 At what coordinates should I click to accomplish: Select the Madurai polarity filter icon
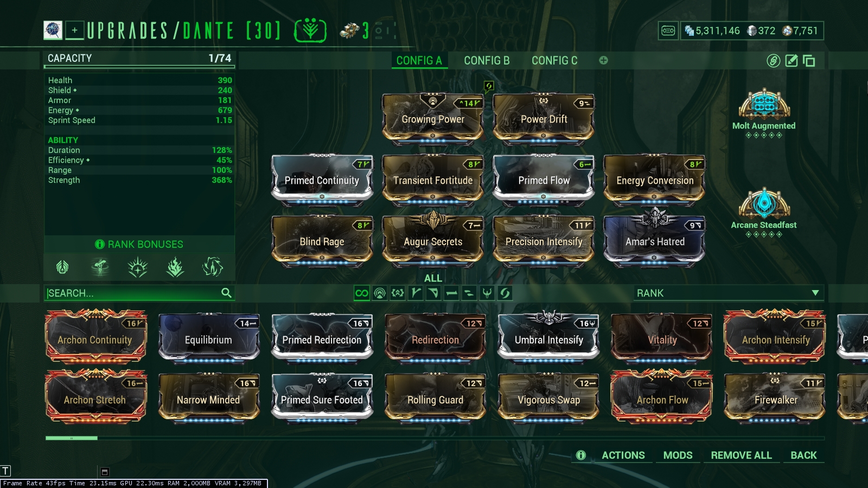(416, 293)
